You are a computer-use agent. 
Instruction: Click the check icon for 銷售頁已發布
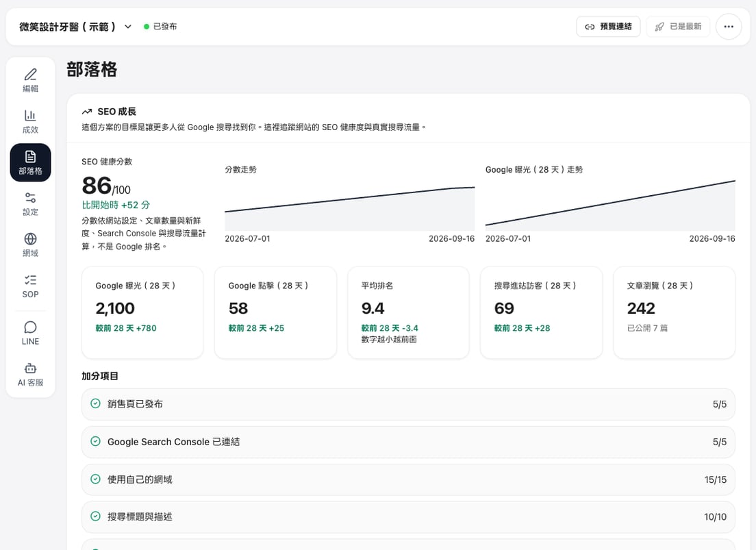pyautogui.click(x=95, y=403)
